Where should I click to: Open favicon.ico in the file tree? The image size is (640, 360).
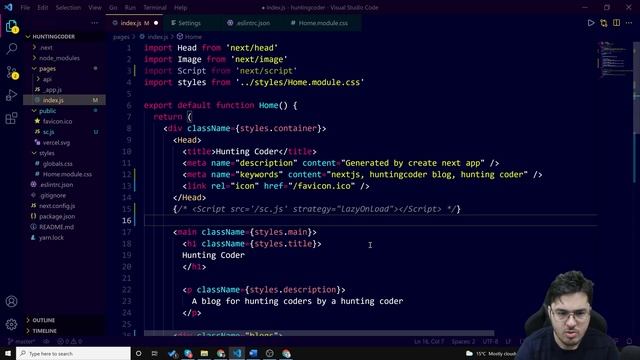58,121
